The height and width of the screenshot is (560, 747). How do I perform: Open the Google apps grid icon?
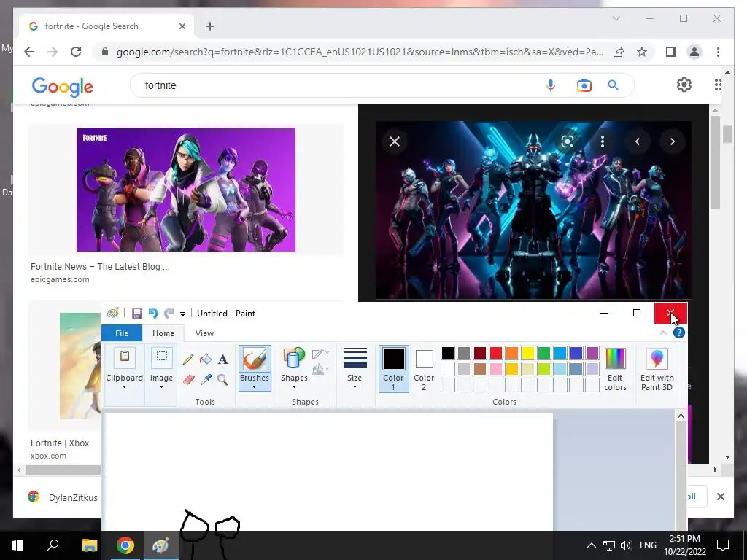point(718,85)
